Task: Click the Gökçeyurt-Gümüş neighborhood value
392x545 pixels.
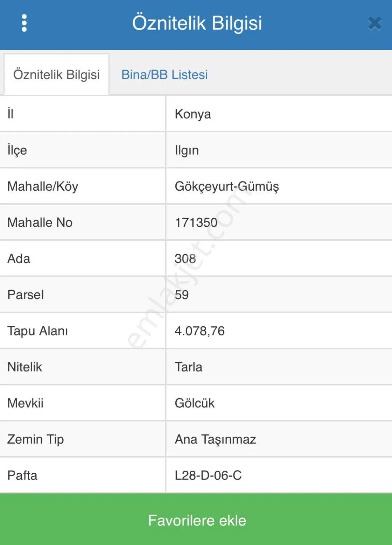Action: pyautogui.click(x=227, y=186)
